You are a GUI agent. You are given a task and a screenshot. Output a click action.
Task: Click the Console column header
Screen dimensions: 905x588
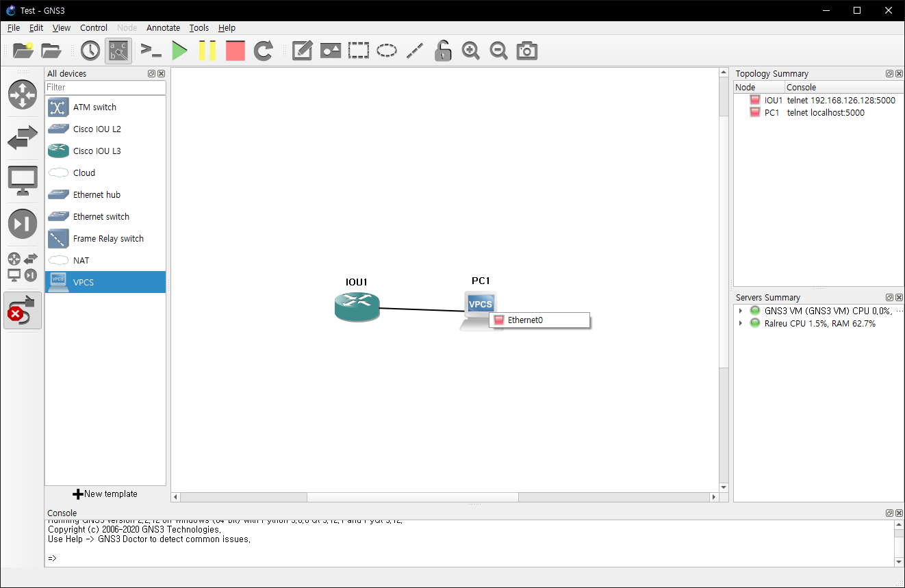(x=844, y=87)
